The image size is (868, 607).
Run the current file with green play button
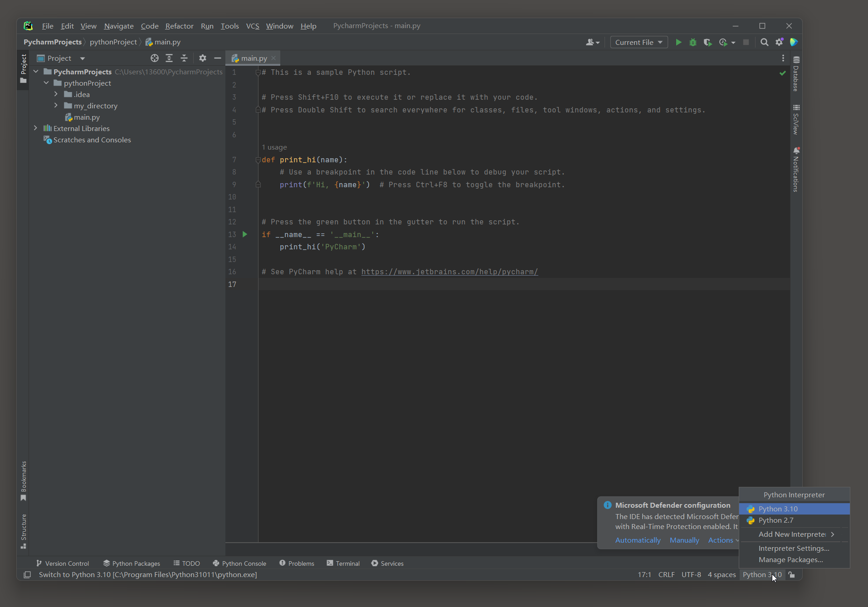(678, 42)
